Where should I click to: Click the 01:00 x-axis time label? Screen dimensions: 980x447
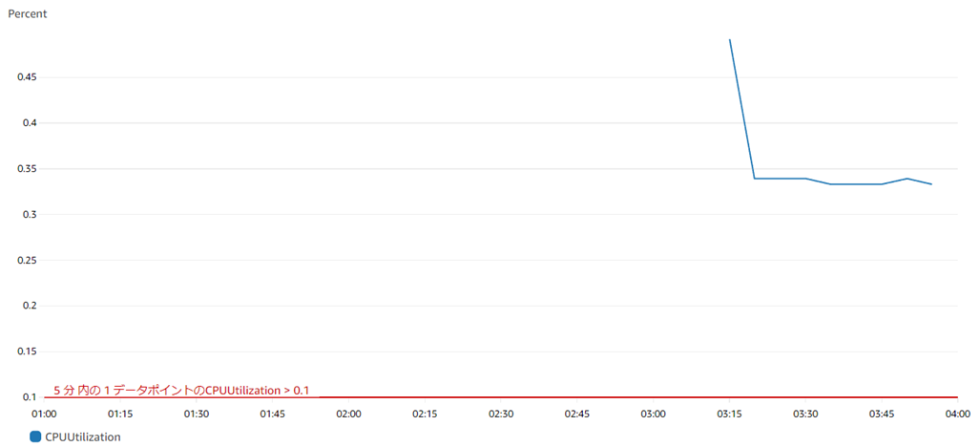[44, 415]
